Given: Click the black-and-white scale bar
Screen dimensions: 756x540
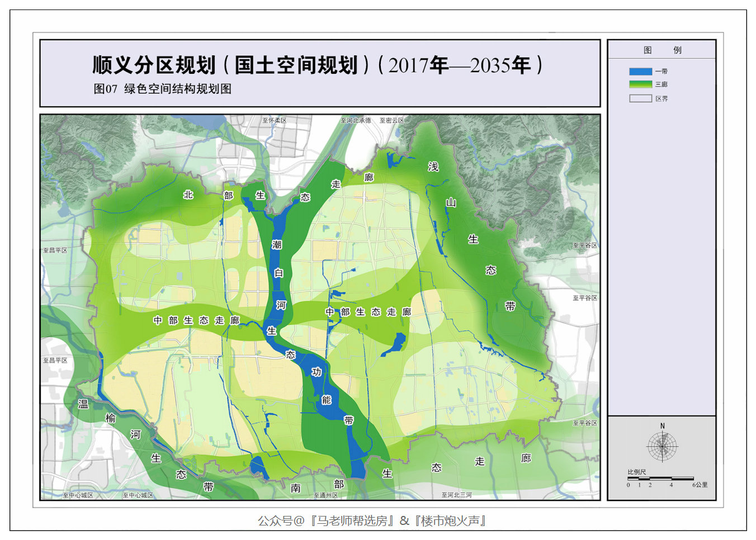Looking at the screenshot, I should tap(661, 479).
